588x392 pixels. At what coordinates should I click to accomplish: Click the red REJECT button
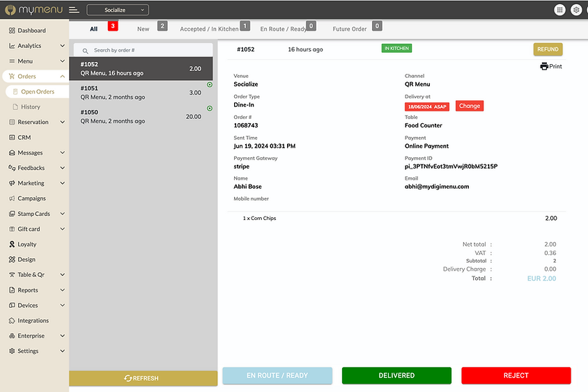tap(516, 375)
